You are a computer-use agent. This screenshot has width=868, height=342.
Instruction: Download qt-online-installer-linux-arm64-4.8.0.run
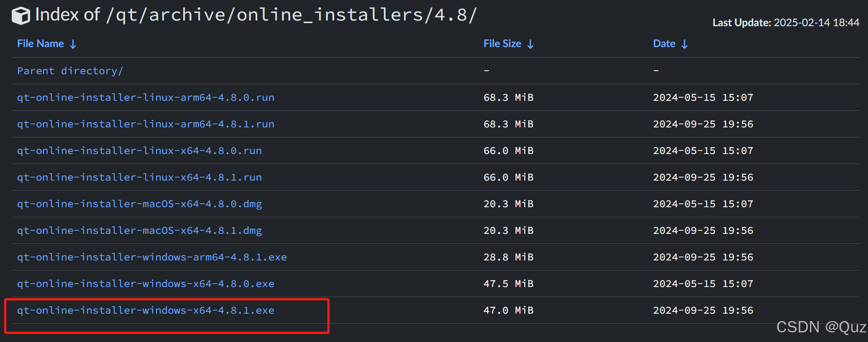coord(146,97)
